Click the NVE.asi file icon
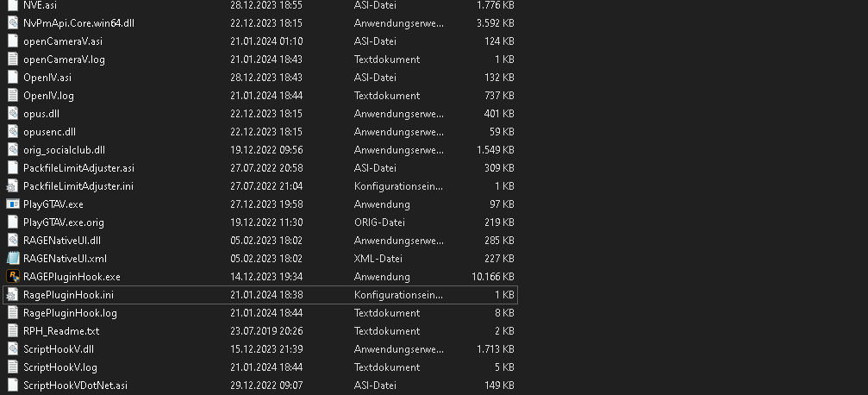 (13, 5)
